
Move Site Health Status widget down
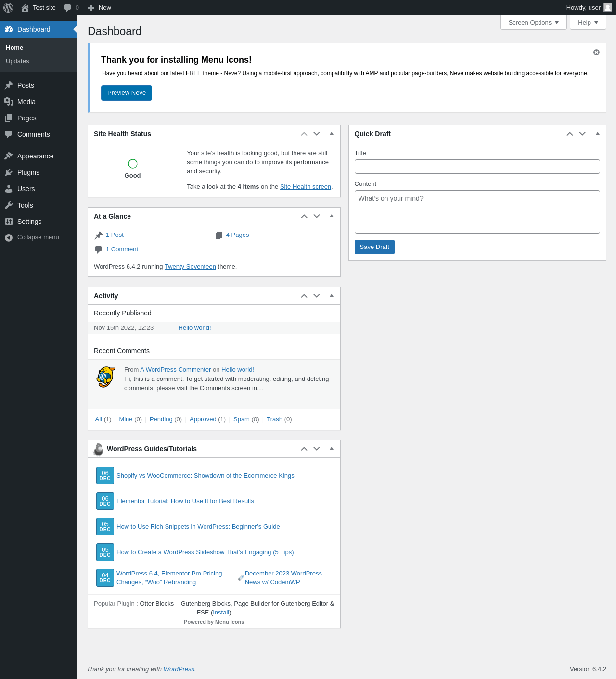pos(317,134)
